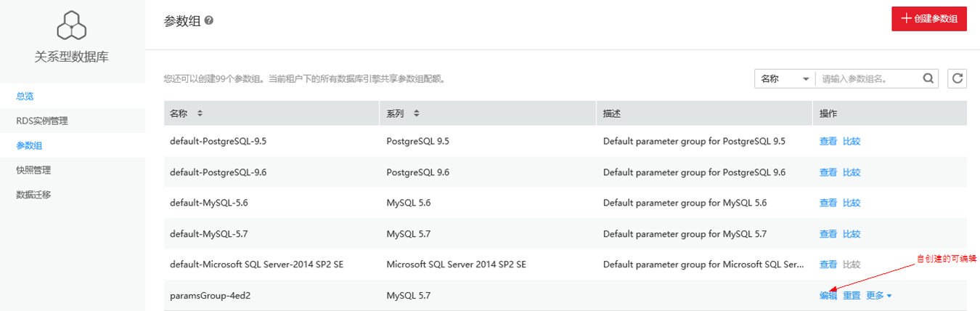Click the red 创建参数组 button
Image resolution: width=980 pixels, height=311 pixels.
pyautogui.click(x=929, y=19)
